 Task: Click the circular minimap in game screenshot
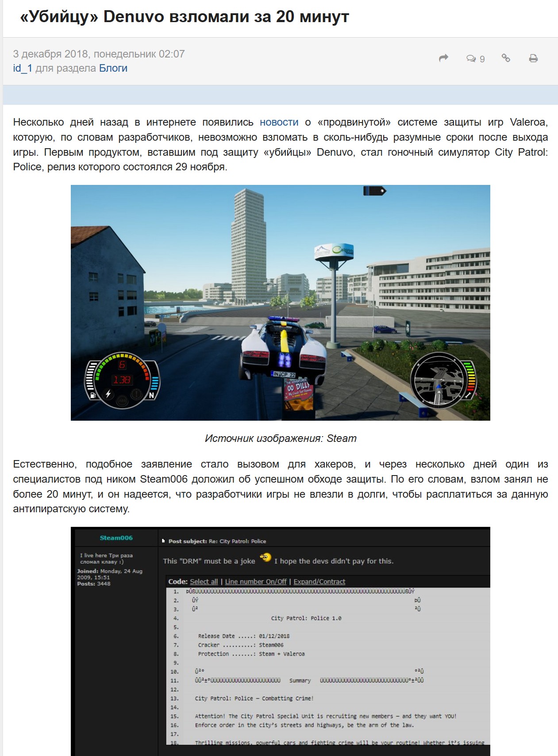(439, 380)
